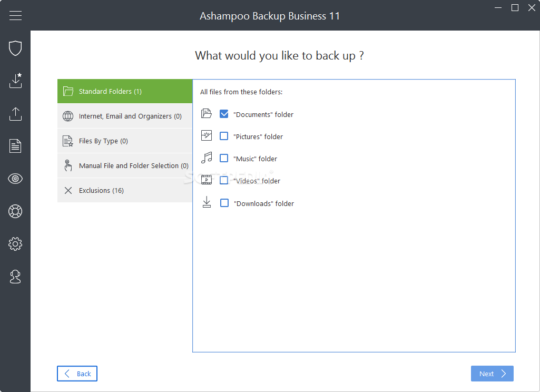The image size is (540, 392).
Task: Click the "Pictures" folder label
Action: tap(258, 137)
